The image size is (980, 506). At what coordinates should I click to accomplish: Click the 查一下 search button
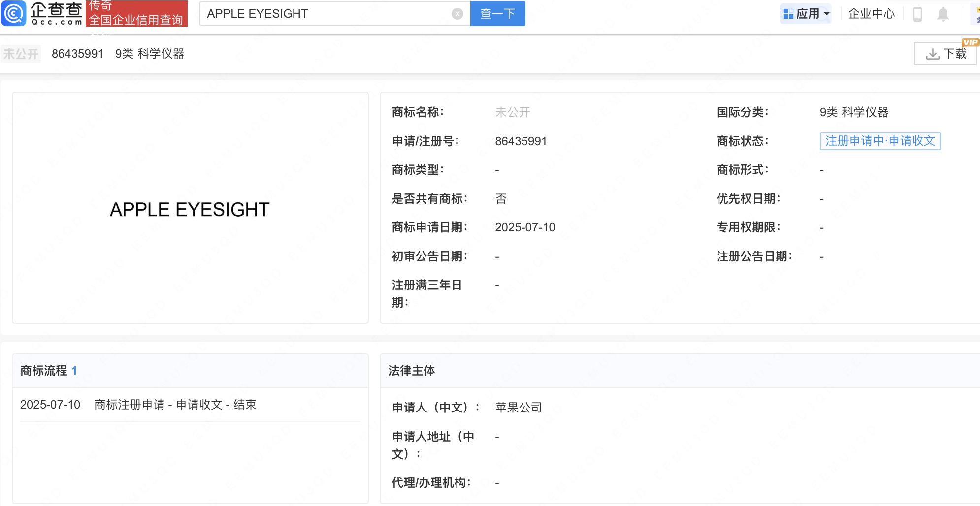[x=497, y=14]
